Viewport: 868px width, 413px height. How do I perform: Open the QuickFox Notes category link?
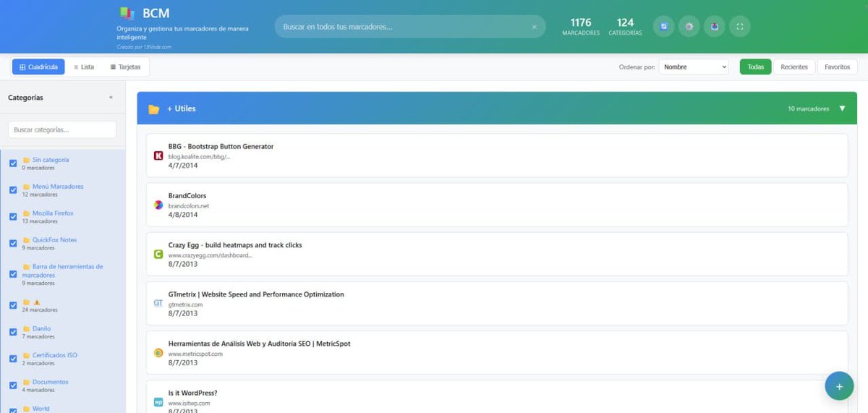coord(54,240)
